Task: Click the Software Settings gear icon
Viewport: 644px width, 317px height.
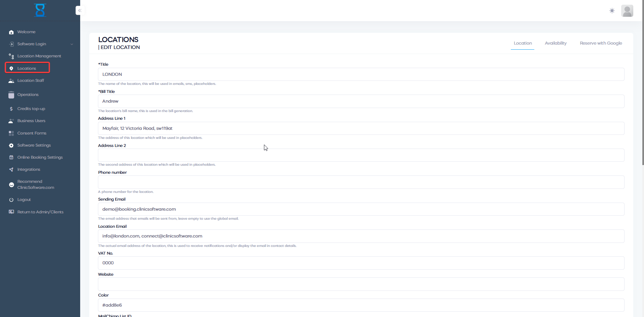Action: pos(11,146)
